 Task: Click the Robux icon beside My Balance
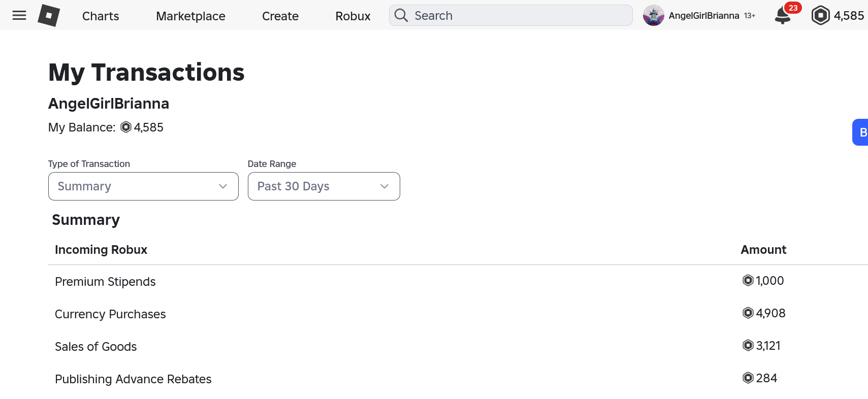[x=126, y=127]
